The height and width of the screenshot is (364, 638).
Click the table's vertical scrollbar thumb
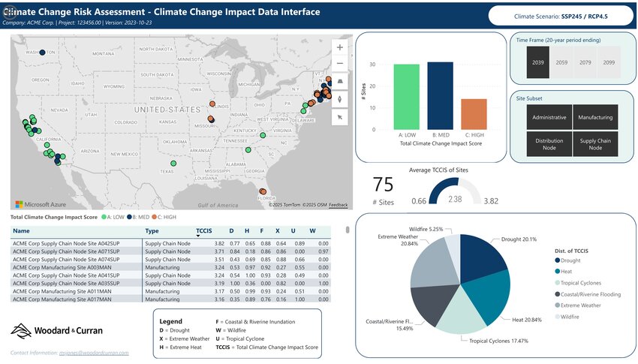pos(348,230)
